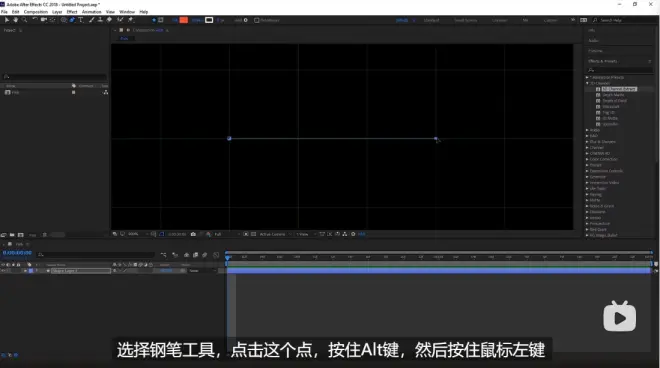Select the Puppet Pin tool
Viewport: 660px width, 368px height.
click(130, 20)
